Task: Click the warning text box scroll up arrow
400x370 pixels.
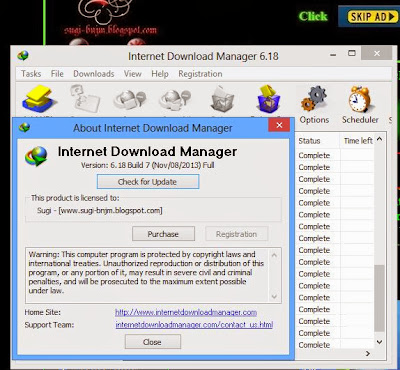Action: pyautogui.click(x=274, y=255)
